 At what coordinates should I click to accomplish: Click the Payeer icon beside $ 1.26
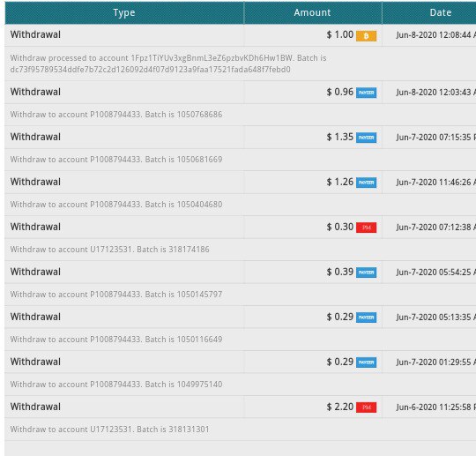366,183
